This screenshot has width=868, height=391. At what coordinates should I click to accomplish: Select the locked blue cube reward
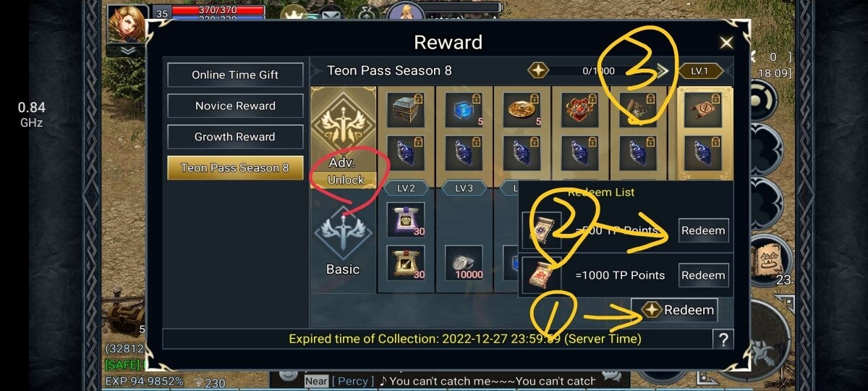click(x=463, y=110)
